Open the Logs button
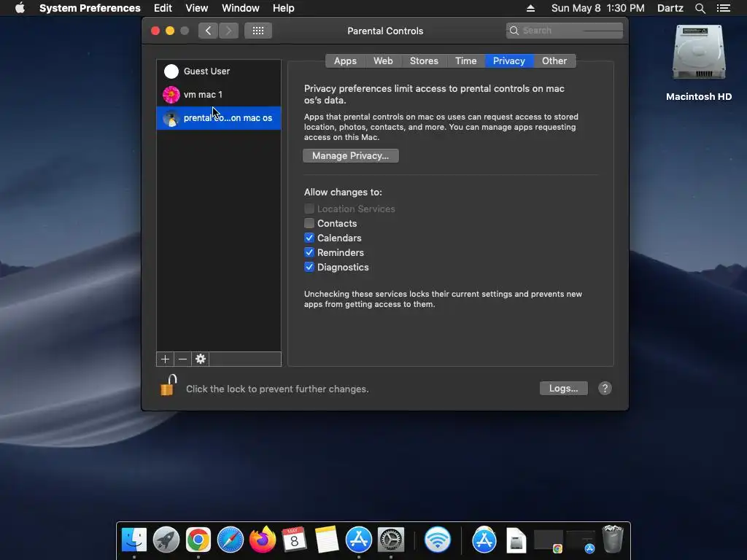This screenshot has height=560, width=747. (564, 388)
